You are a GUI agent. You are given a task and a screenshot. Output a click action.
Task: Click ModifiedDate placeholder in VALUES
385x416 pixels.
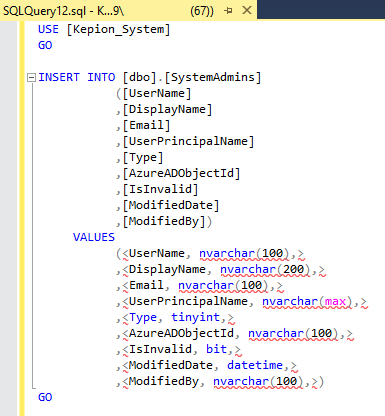(x=171, y=365)
